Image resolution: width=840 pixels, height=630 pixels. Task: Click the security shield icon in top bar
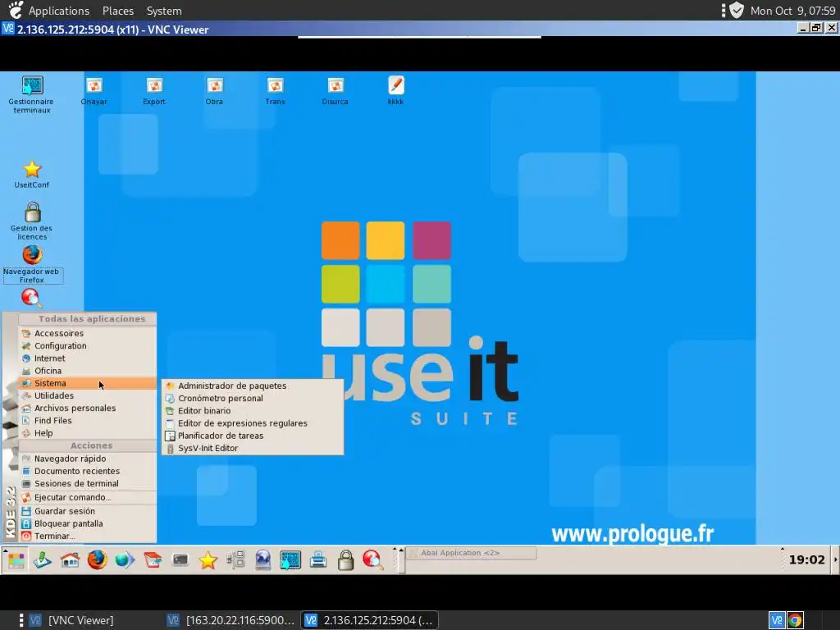737,11
